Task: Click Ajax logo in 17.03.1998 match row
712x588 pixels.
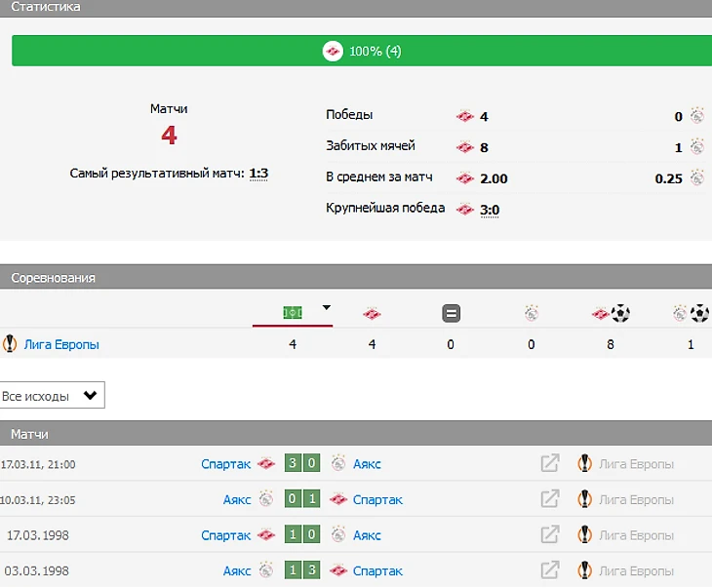Action: (338, 534)
